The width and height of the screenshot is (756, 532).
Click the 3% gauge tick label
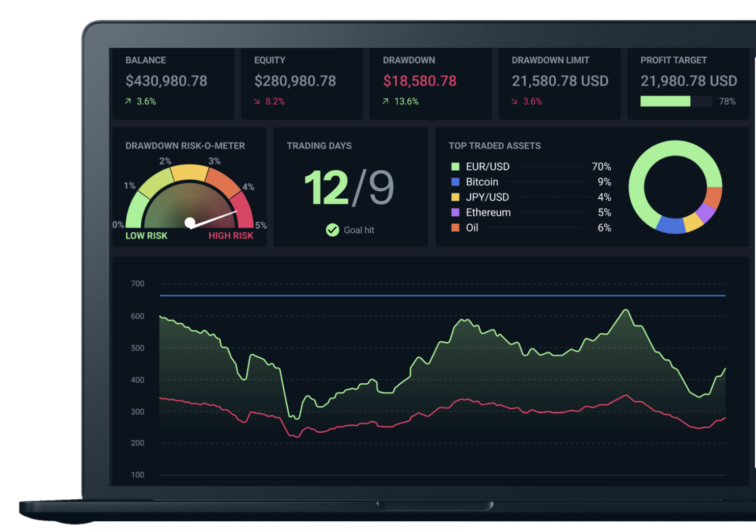214,161
